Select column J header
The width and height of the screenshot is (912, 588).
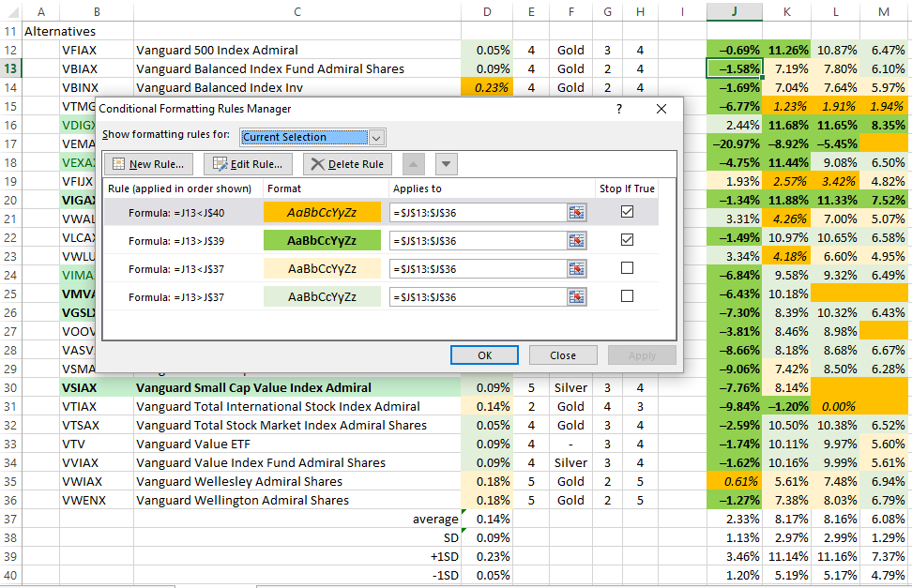[x=735, y=11]
